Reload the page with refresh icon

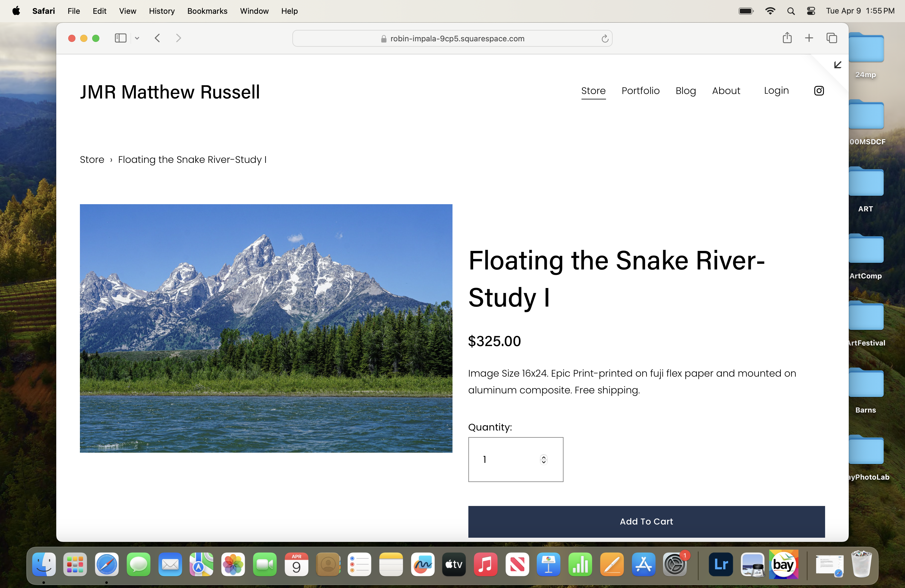(605, 39)
